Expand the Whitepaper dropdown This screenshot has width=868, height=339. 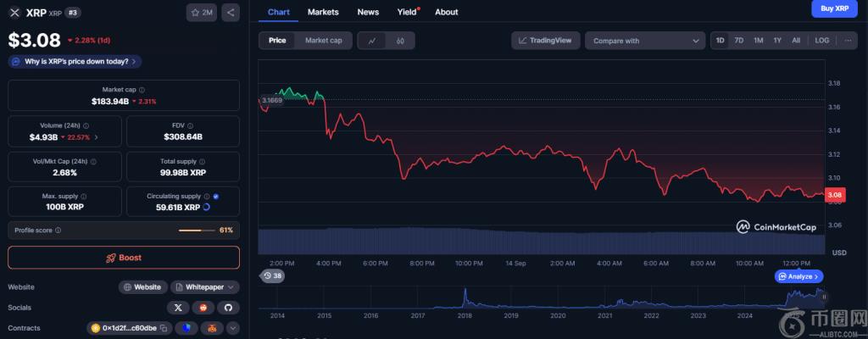click(x=206, y=287)
